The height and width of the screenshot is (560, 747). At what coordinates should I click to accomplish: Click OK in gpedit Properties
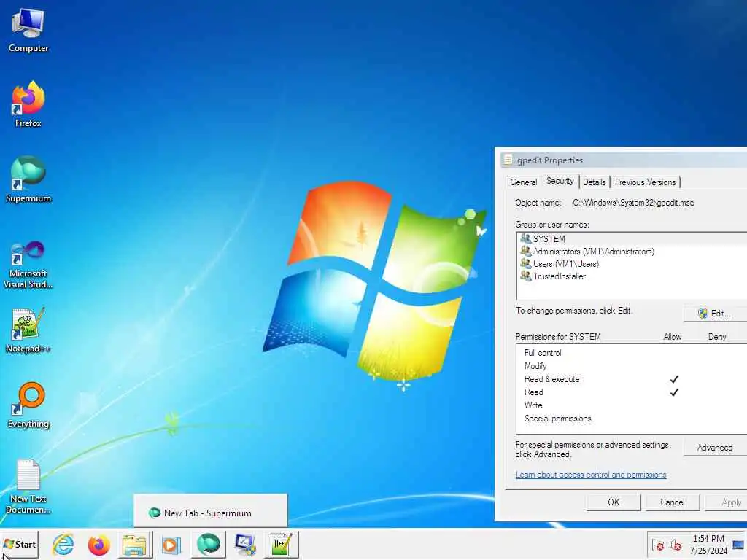614,502
